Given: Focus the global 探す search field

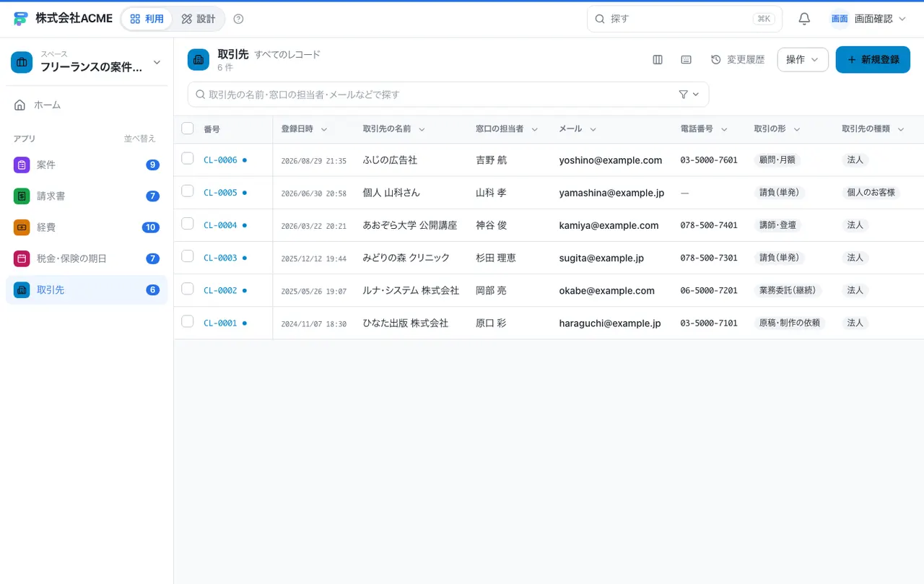Looking at the screenshot, I should (684, 19).
